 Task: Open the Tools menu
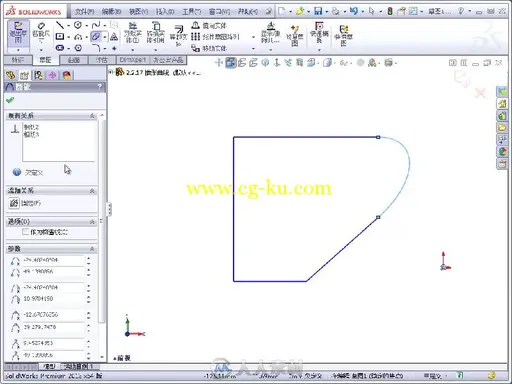[x=192, y=12]
